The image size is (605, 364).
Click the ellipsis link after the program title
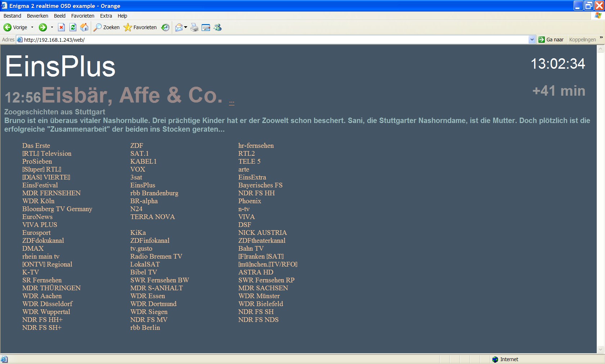pyautogui.click(x=232, y=103)
